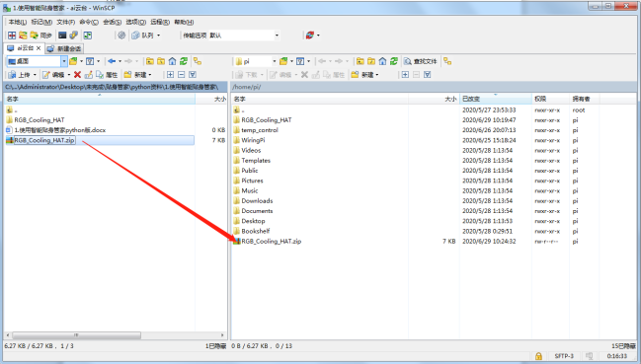Click the /home/pi/ remote path bar

[434, 87]
